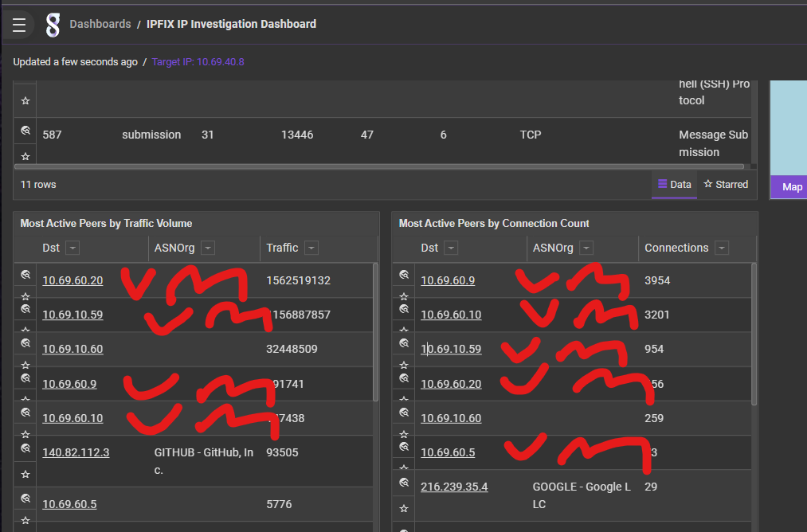Click investigate icon for 10.69.60.20 in Traffic Volume table
This screenshot has width=807, height=532.
tap(25, 275)
